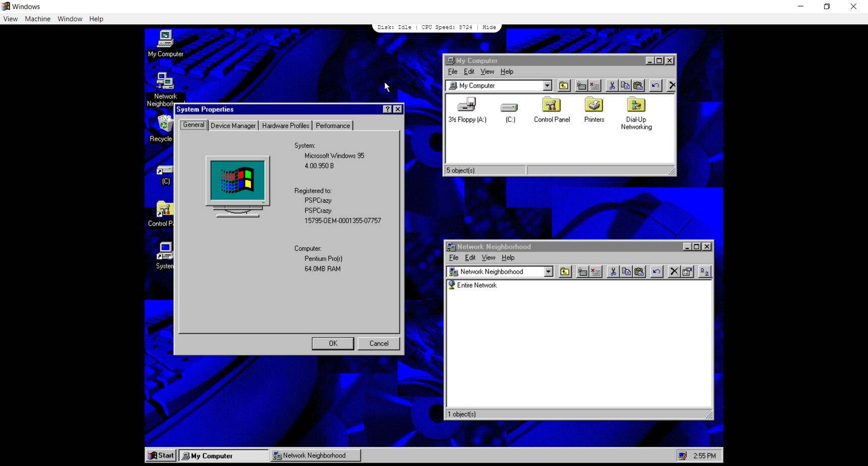Click Delete icon in Network Neighborhood toolbar
This screenshot has height=466, width=868.
tap(674, 272)
